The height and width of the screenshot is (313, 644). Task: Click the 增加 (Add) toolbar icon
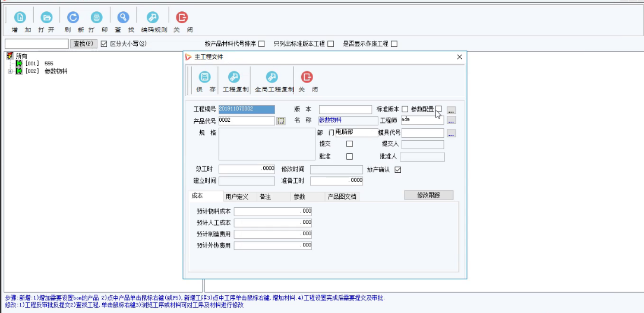(x=20, y=18)
